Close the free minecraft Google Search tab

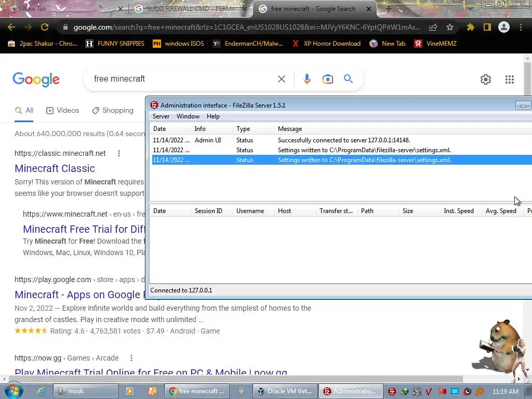pyautogui.click(x=369, y=9)
